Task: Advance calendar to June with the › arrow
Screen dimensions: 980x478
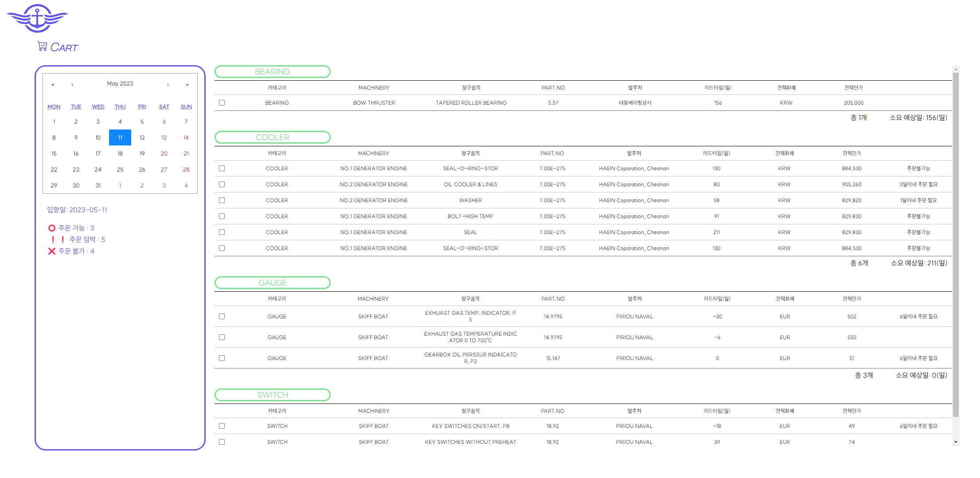Action: (x=168, y=84)
